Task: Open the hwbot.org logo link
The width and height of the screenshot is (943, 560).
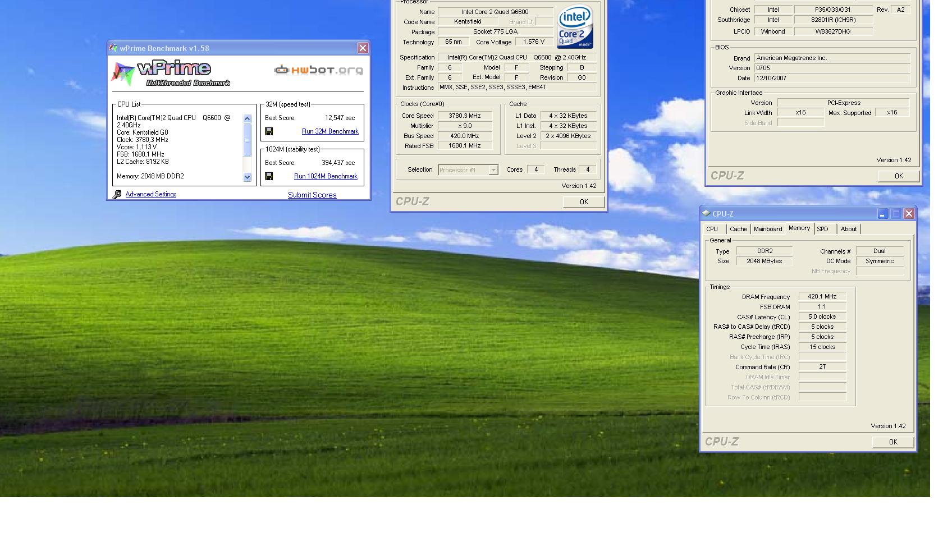Action: [318, 70]
